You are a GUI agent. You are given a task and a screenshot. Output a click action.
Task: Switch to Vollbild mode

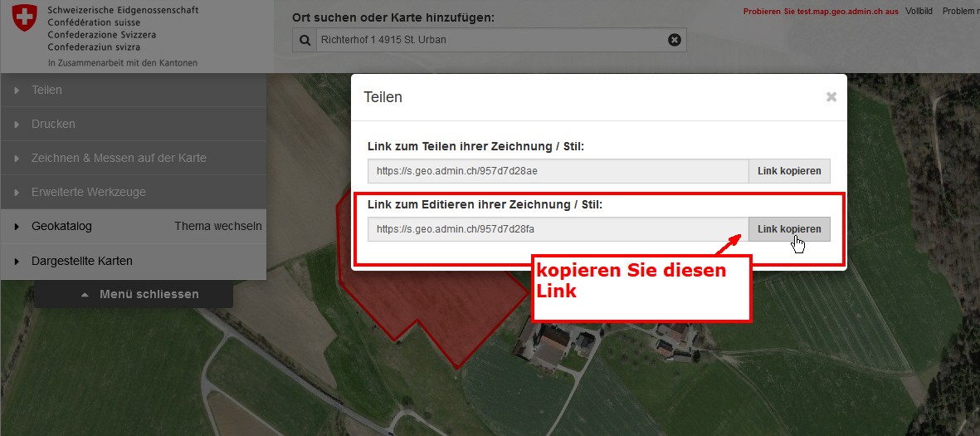coord(919,12)
